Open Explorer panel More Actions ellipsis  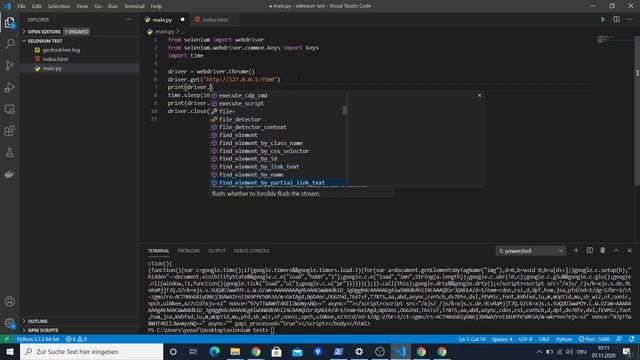129,20
